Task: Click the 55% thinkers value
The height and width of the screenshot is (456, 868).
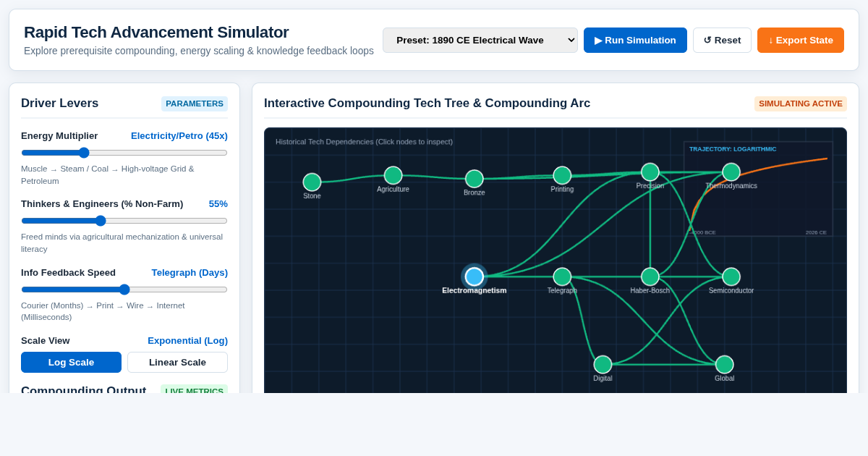Action: (218, 204)
